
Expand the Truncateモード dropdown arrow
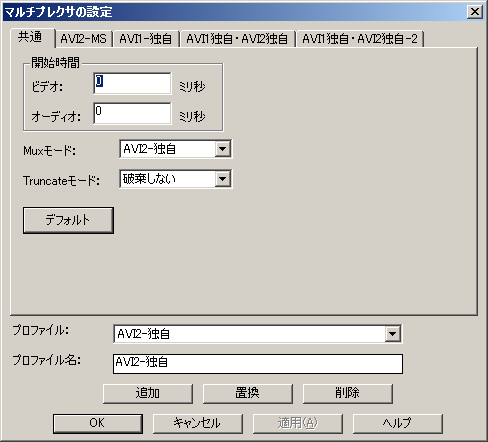(222, 179)
